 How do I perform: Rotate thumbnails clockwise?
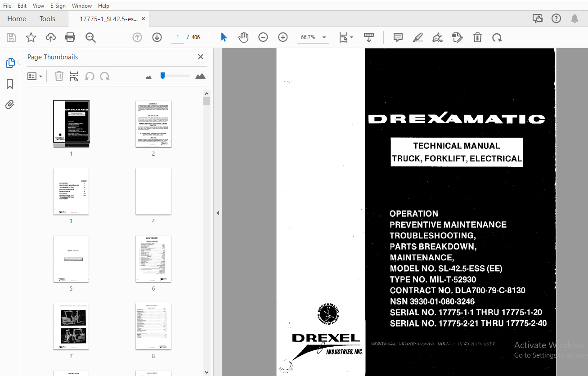coord(105,76)
